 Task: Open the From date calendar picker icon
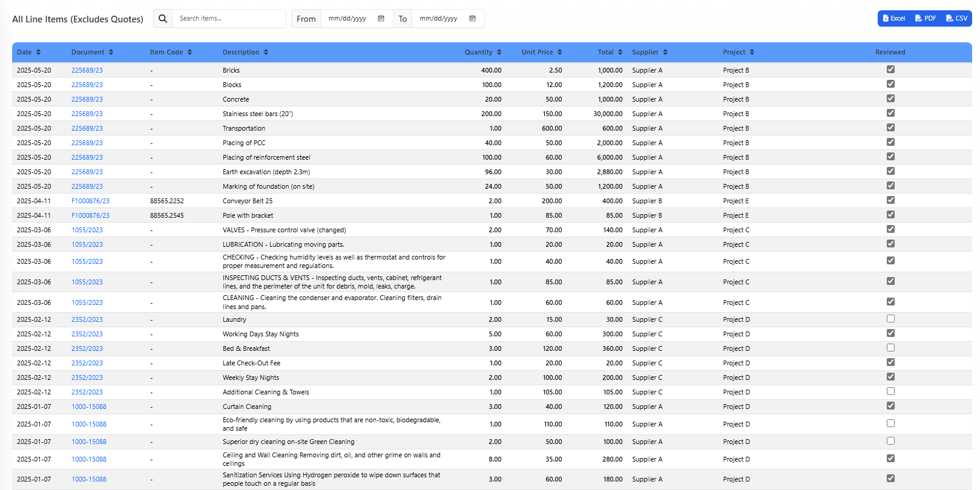[x=381, y=19]
